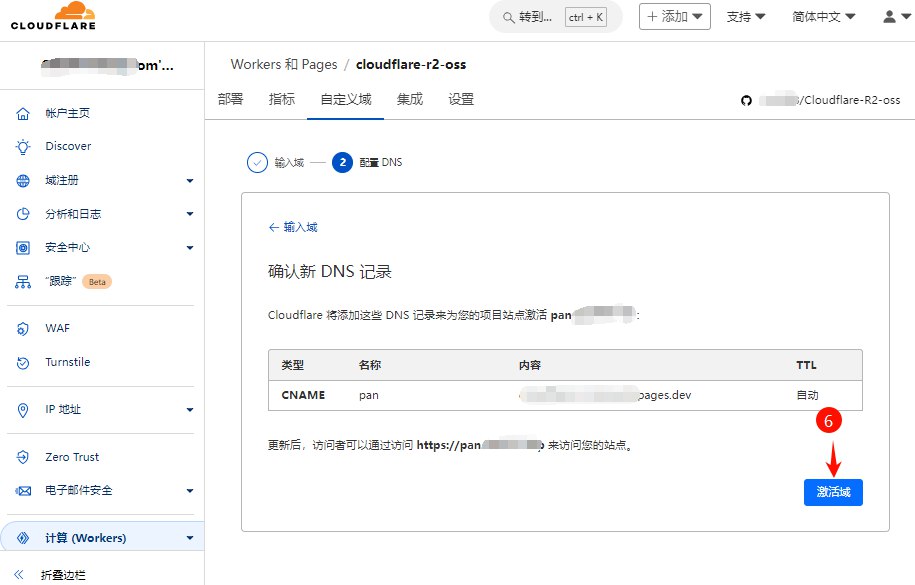Open the 简体中文 language dropdown
The width and height of the screenshot is (915, 585).
point(830,17)
